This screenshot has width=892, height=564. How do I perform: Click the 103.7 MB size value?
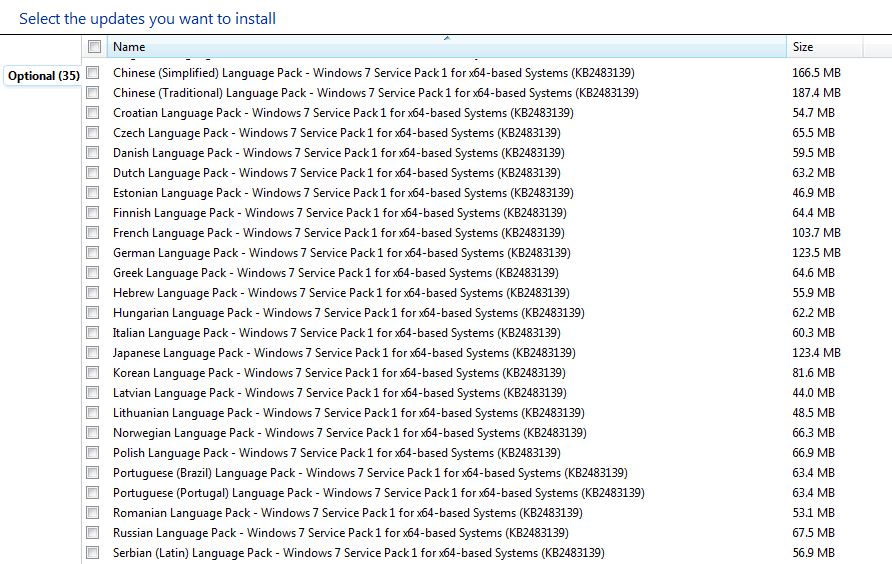(816, 232)
